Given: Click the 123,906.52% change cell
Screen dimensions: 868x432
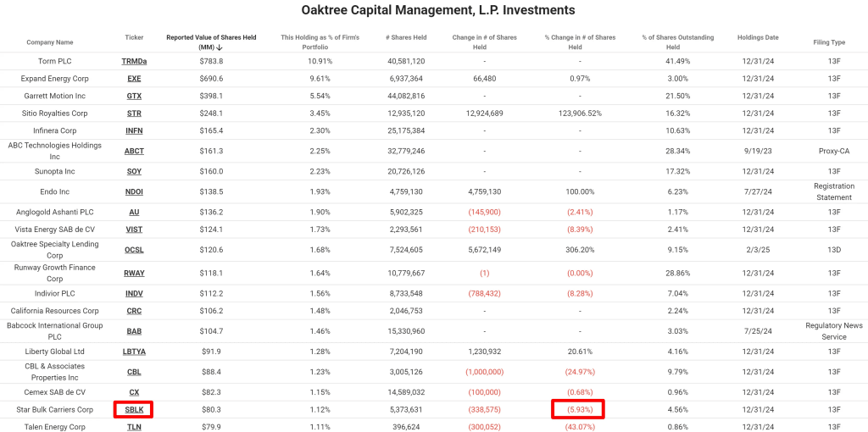Looking at the screenshot, I should (580, 114).
